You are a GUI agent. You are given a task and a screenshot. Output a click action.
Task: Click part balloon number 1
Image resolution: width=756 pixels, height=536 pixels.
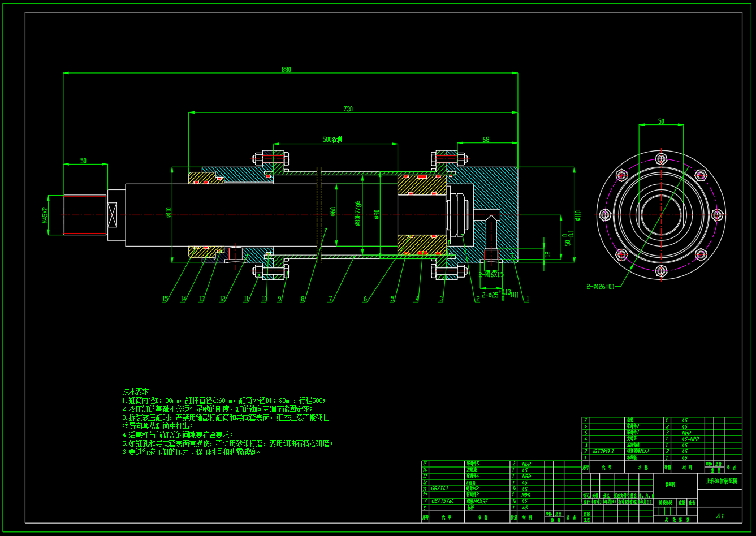pos(527,299)
